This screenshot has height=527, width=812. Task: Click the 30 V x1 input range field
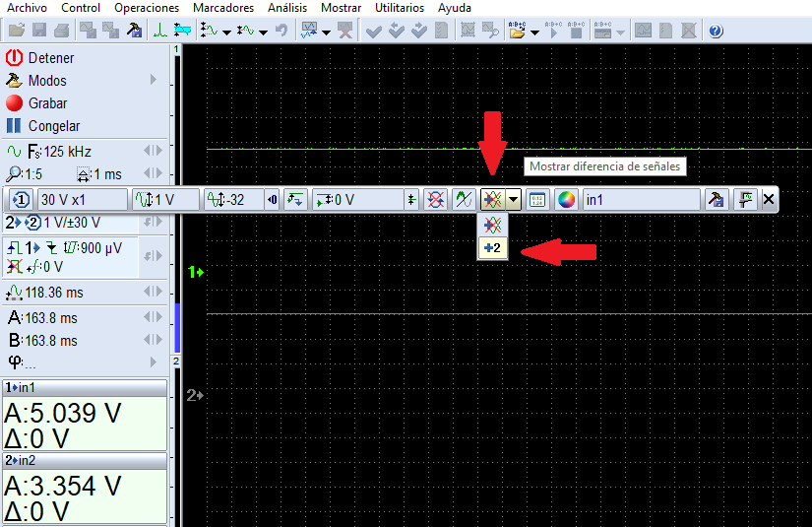(83, 200)
